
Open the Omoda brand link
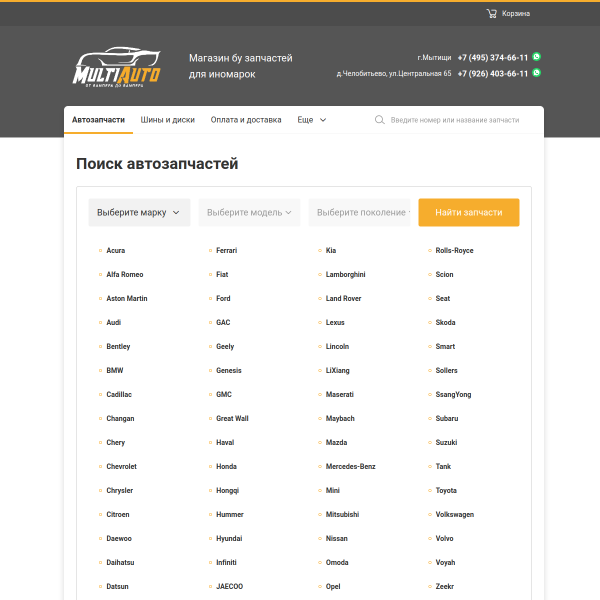pos(337,562)
